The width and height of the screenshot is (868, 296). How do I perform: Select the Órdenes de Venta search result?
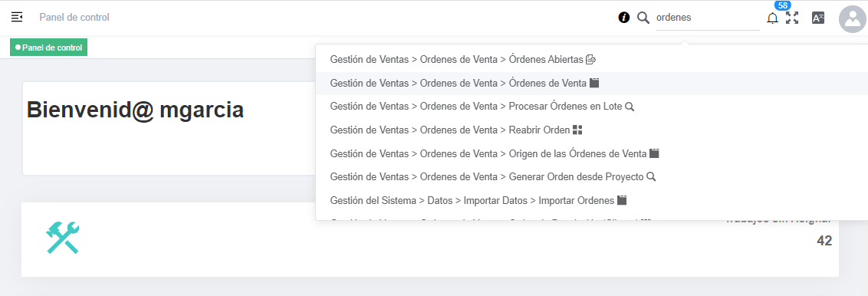click(x=593, y=83)
